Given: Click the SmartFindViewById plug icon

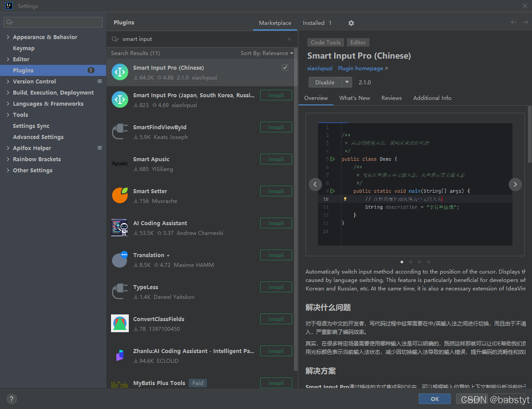Looking at the screenshot, I should click(x=120, y=132).
